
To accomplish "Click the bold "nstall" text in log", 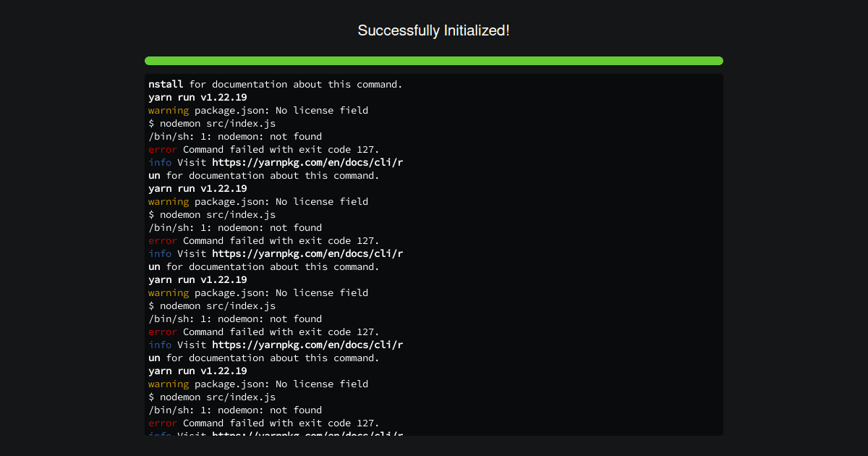I will tap(166, 85).
